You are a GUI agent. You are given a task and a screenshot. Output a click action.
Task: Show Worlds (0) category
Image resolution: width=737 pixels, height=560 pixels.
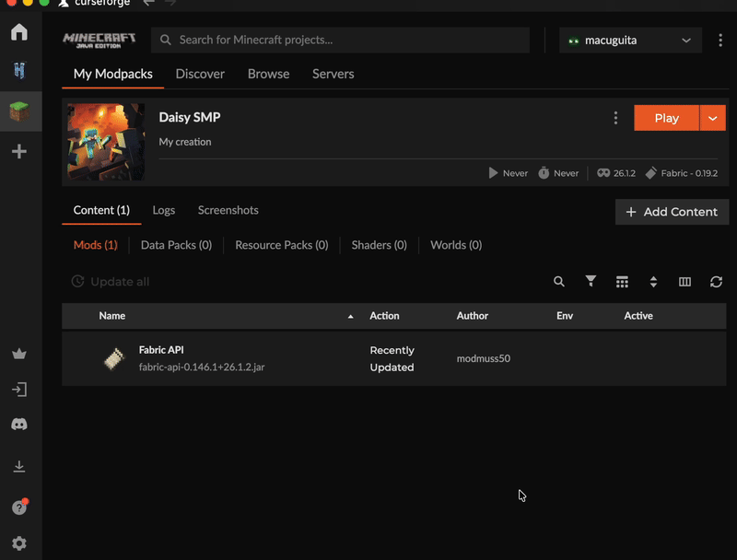pos(456,245)
